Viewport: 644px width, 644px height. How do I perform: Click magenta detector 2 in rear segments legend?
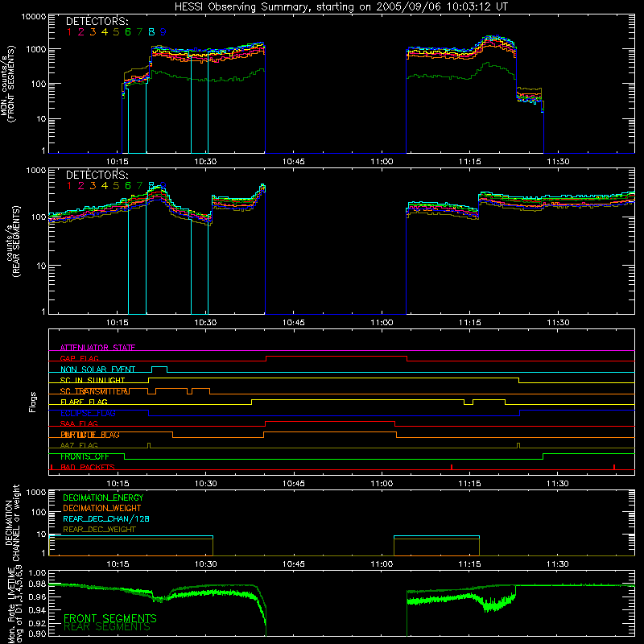click(x=81, y=186)
